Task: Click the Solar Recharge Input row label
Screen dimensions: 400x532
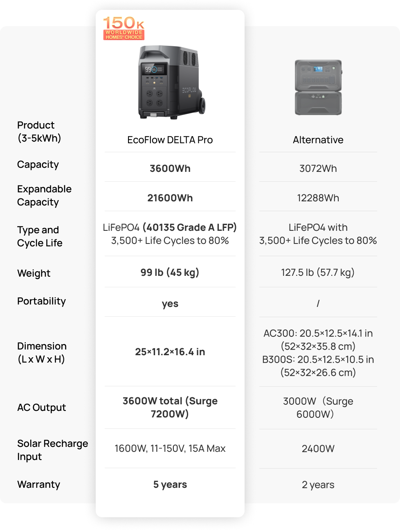Action: [52, 450]
